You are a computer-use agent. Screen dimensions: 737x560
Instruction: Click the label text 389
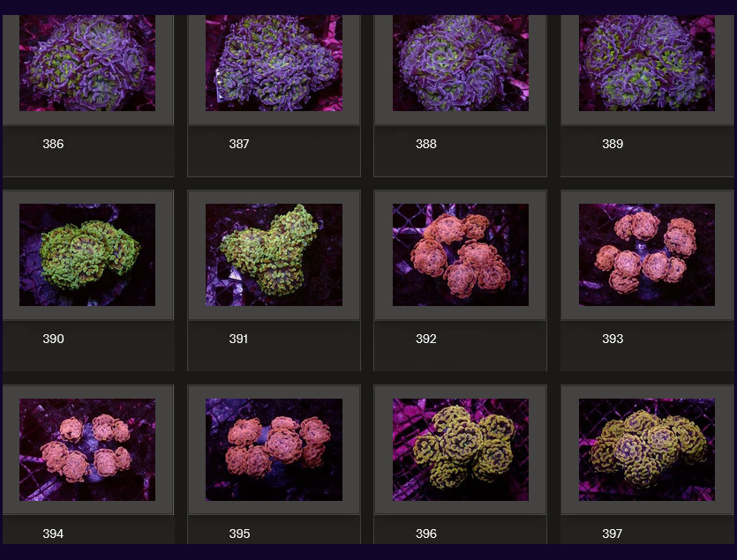coord(613,144)
